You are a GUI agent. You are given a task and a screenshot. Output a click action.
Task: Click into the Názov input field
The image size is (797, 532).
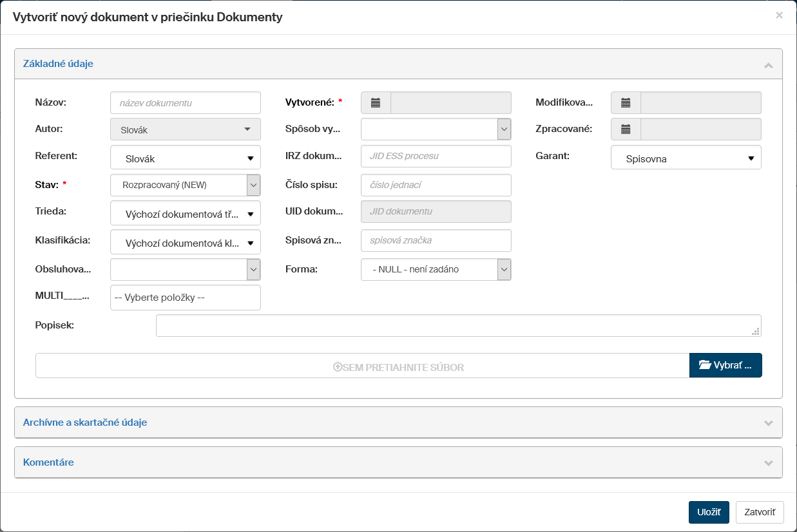pos(186,103)
